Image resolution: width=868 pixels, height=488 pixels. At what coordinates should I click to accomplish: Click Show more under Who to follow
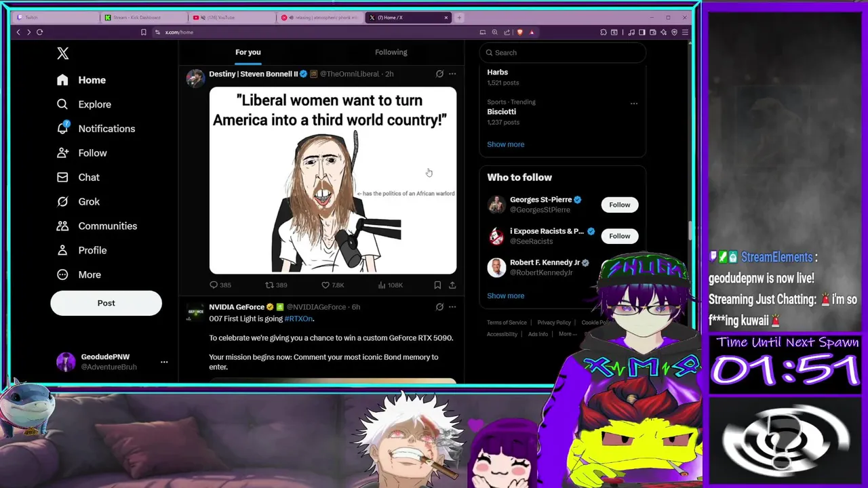(x=505, y=296)
